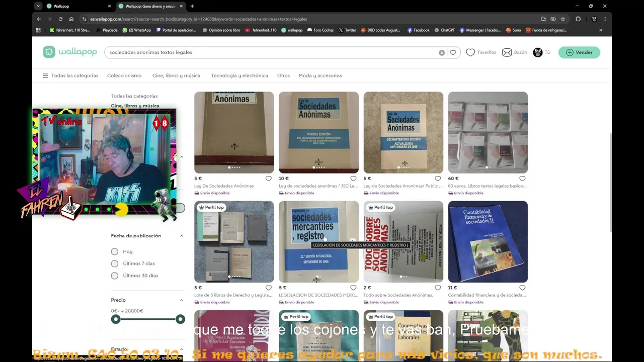This screenshot has height=362, width=644.
Task: Select Hoy publication date
Action: pos(115,251)
